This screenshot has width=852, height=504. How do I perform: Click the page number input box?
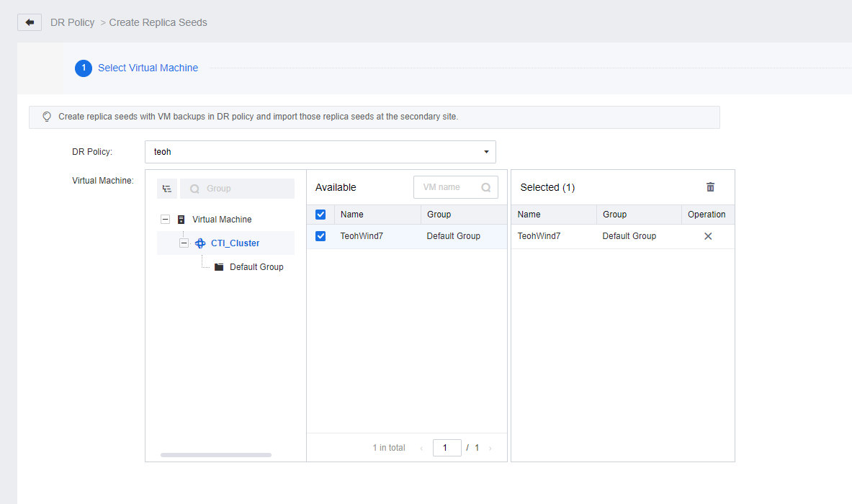447,448
